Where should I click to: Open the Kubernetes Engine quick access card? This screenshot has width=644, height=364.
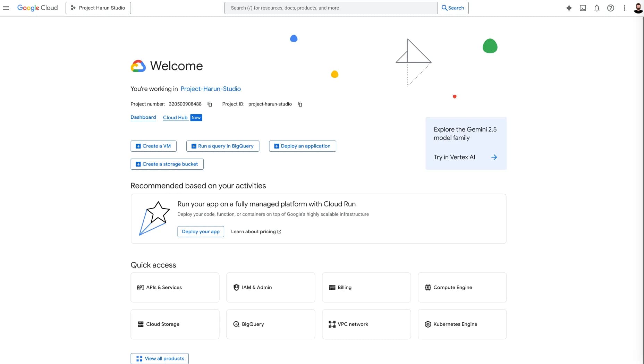(462, 324)
